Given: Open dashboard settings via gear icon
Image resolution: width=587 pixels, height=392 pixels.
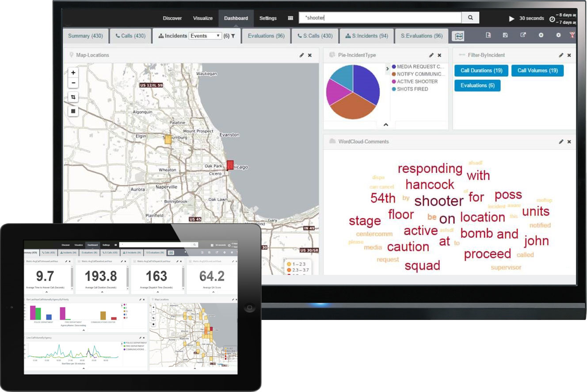Looking at the screenshot, I should [558, 35].
